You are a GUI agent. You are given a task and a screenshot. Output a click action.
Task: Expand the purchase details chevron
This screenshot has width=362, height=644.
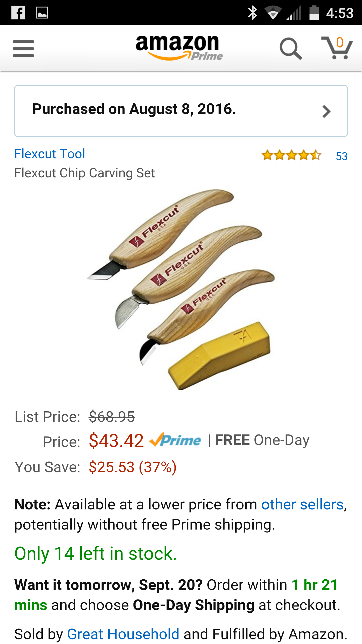tap(326, 111)
